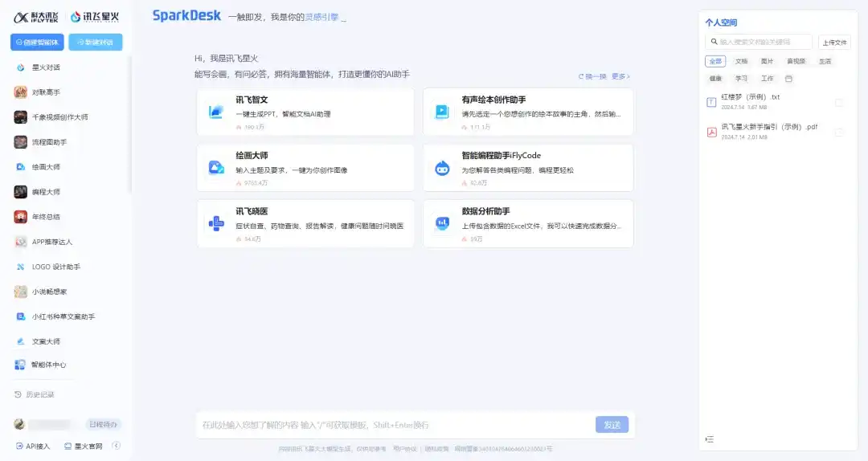Click the 科大讯飞 iFLYTEK logo

click(x=36, y=17)
